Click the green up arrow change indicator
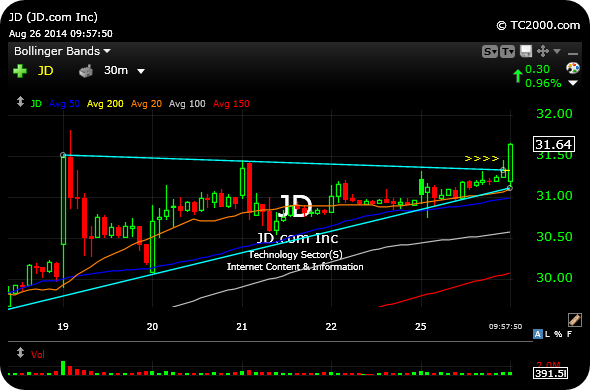 point(518,76)
